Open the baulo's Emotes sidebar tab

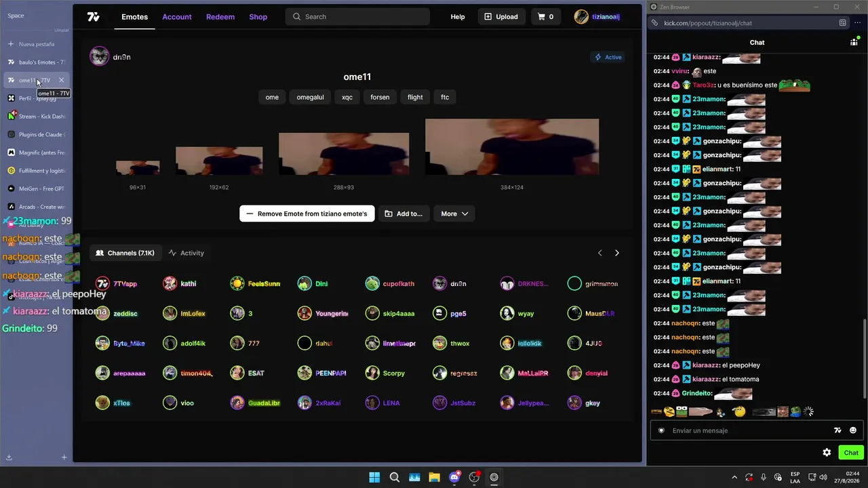click(x=37, y=62)
